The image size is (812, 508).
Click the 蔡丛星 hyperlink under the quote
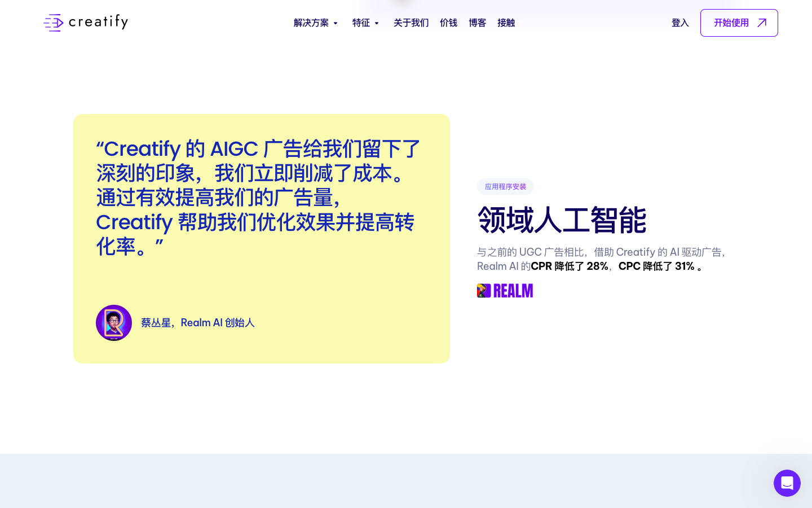[156, 322]
